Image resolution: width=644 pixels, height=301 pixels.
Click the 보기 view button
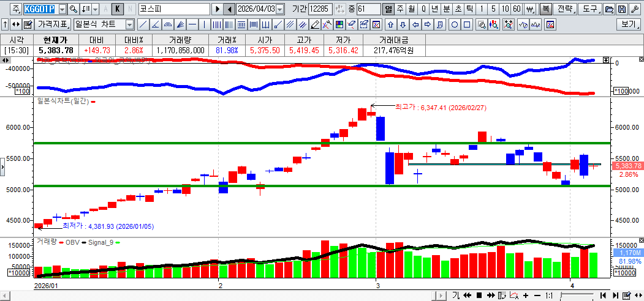pos(628,24)
